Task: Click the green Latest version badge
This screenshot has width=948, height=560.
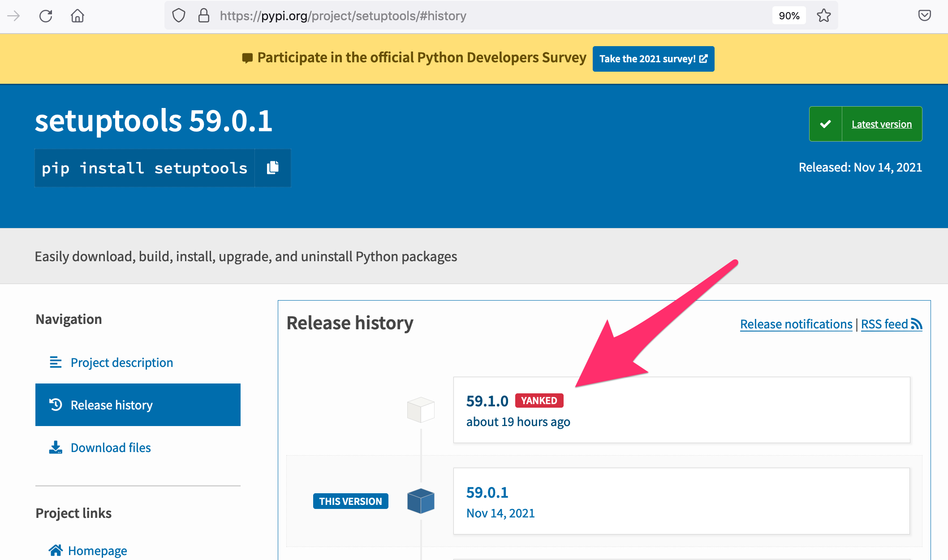Action: [866, 124]
